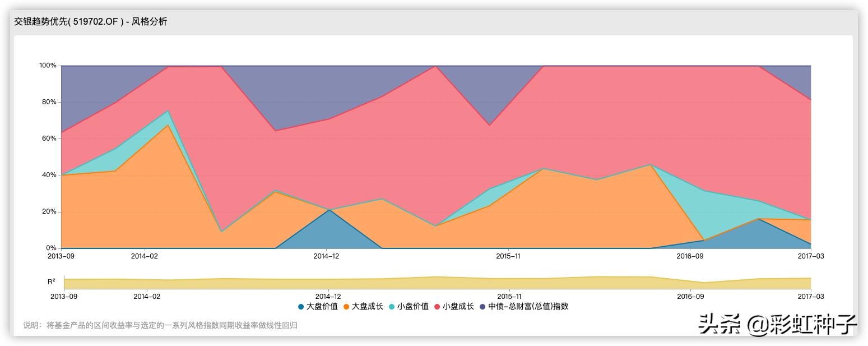
Task: Toggle the 中债-总财富(总值)指数 legend series
Action: (x=524, y=306)
